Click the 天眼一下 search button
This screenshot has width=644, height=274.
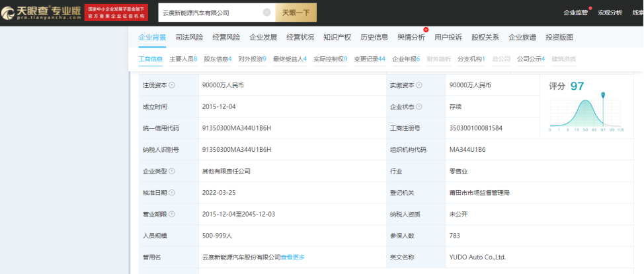(296, 13)
